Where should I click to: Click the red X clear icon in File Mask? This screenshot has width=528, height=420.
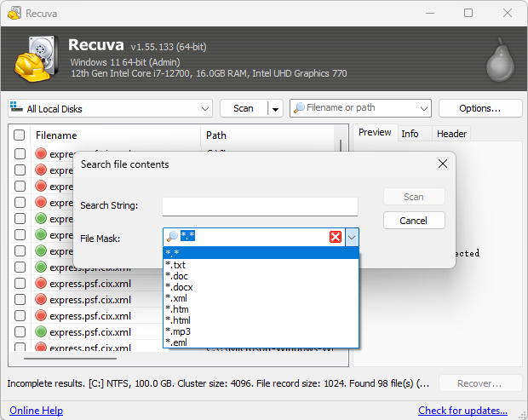pos(336,237)
